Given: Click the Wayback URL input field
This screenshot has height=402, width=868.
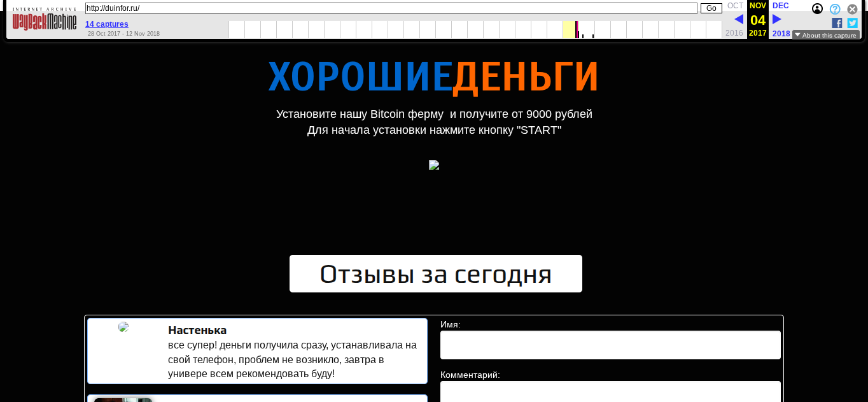Looking at the screenshot, I should [391, 8].
